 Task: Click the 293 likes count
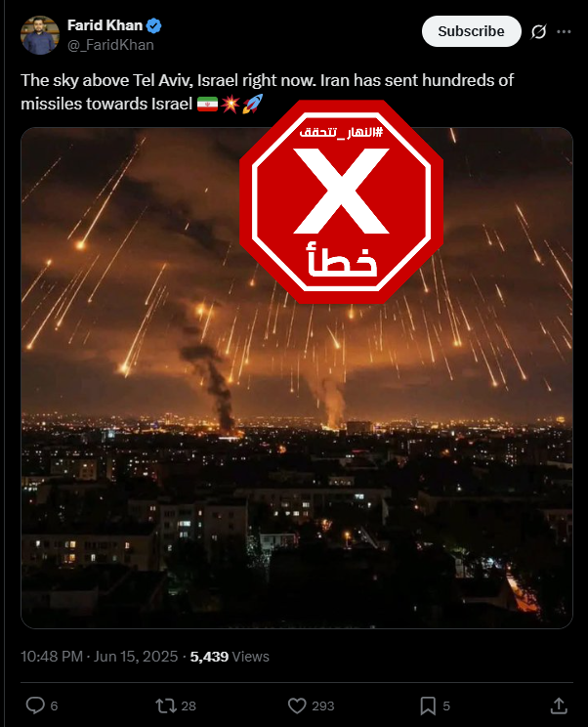click(x=323, y=706)
